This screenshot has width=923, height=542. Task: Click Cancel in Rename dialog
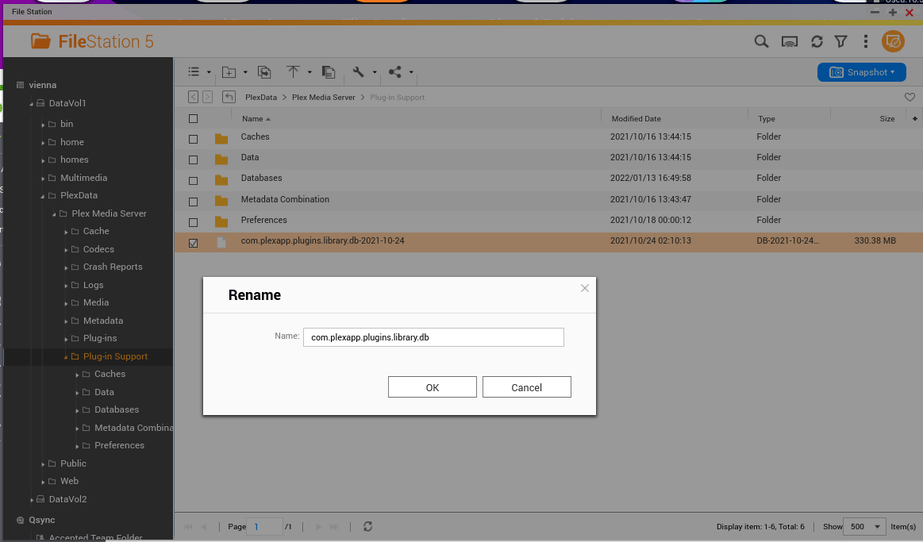tap(526, 387)
